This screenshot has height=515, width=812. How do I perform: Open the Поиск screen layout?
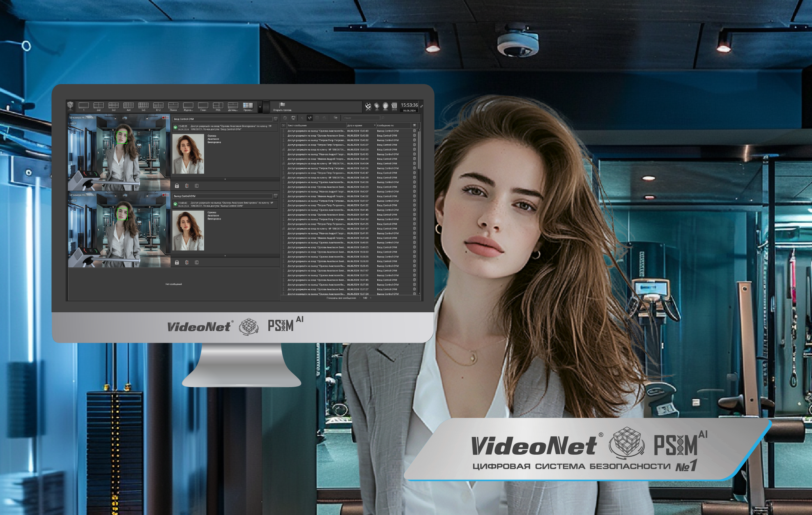tap(173, 107)
